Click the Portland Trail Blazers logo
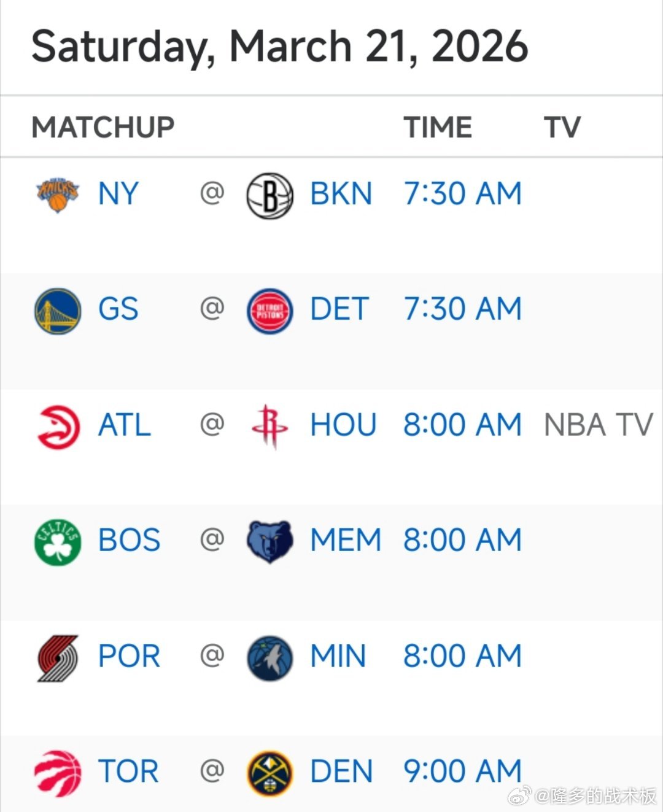663x812 pixels. (x=58, y=658)
